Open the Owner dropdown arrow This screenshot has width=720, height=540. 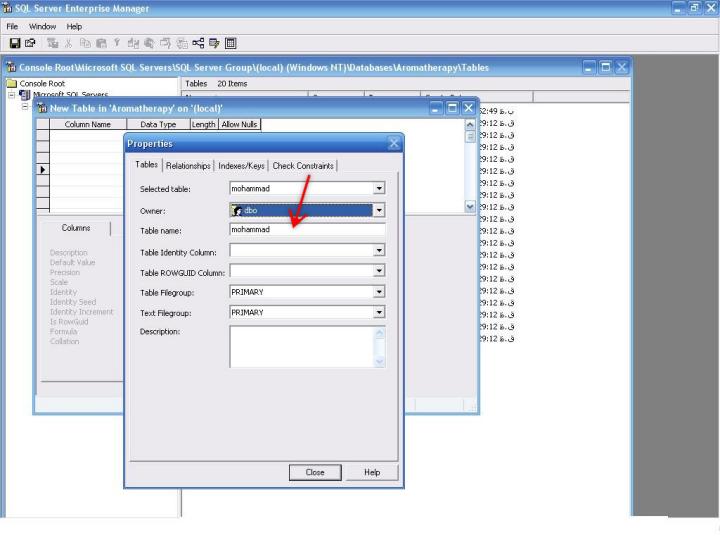pos(379,210)
